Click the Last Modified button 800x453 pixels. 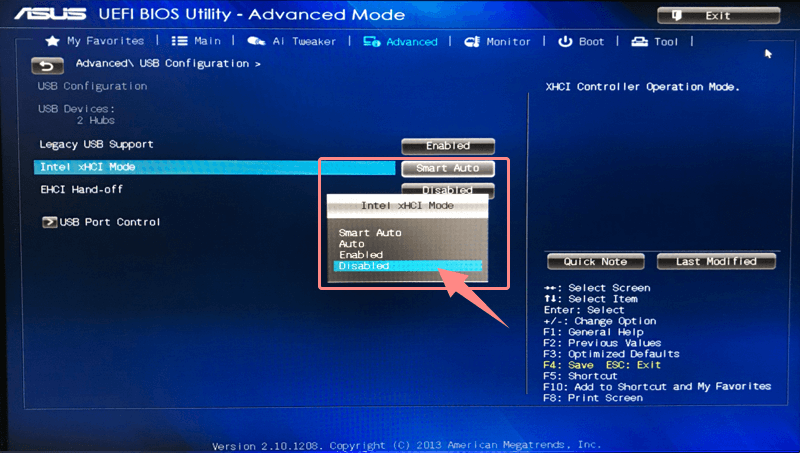716,261
